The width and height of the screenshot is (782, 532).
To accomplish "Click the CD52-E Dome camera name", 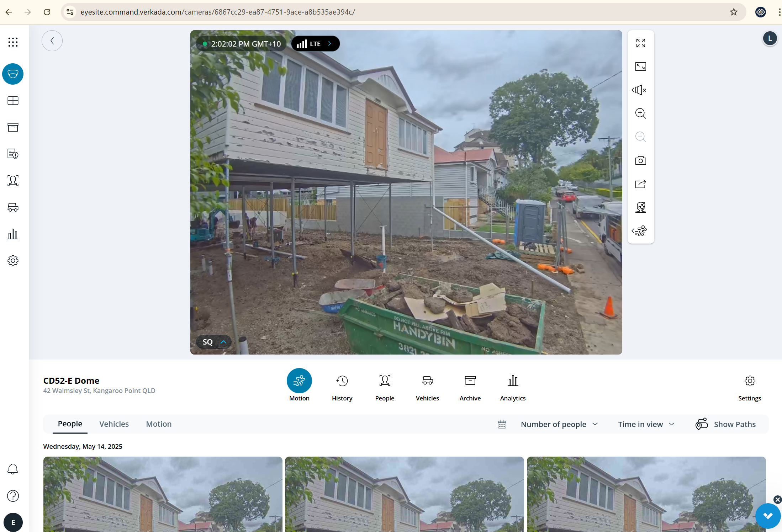I will [71, 381].
